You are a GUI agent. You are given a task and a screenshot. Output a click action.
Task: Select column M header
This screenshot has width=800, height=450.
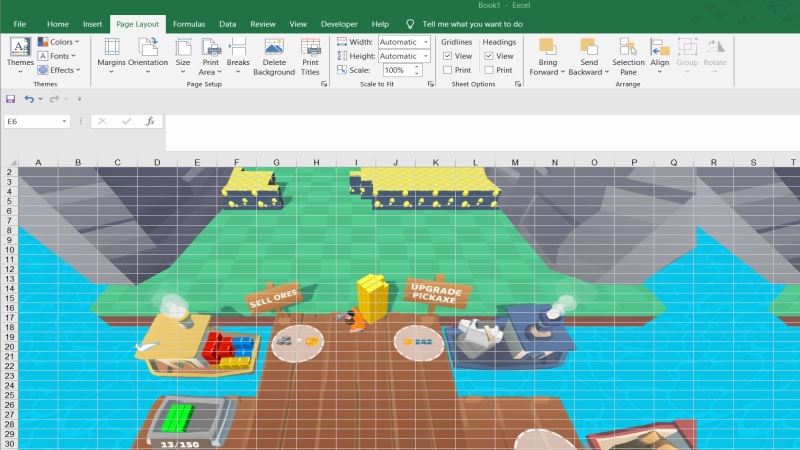[x=515, y=162]
